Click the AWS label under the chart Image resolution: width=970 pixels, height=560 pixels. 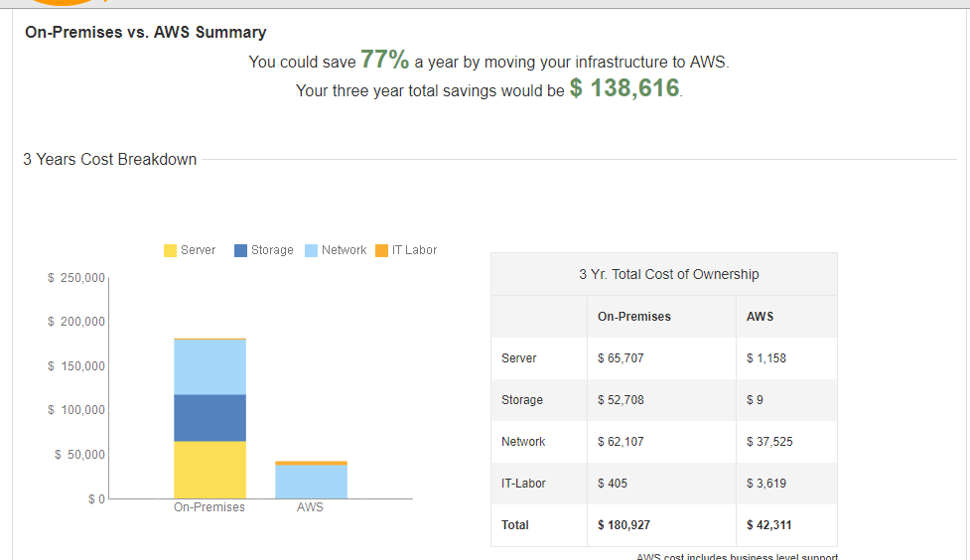coord(310,507)
